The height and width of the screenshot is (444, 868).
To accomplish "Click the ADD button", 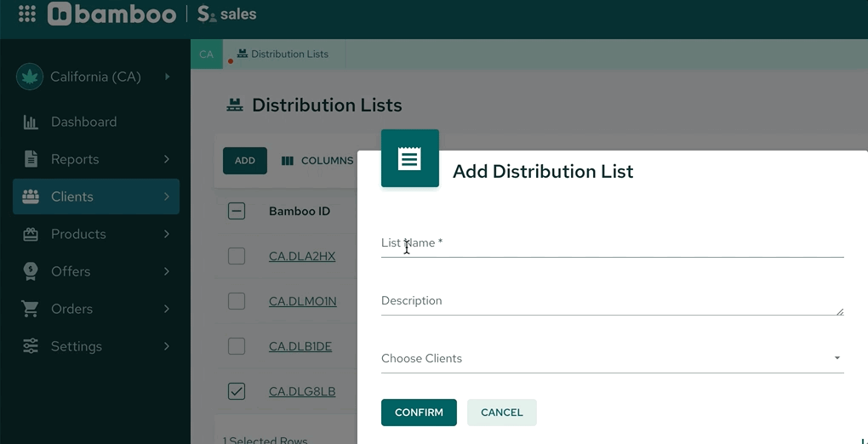I will point(245,161).
